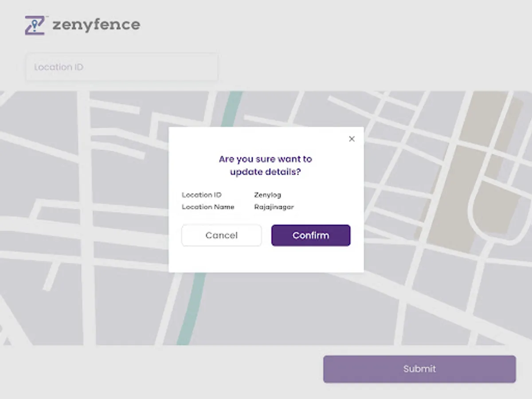Close the update details dialog
Screen dimensions: 532x399
click(352, 139)
